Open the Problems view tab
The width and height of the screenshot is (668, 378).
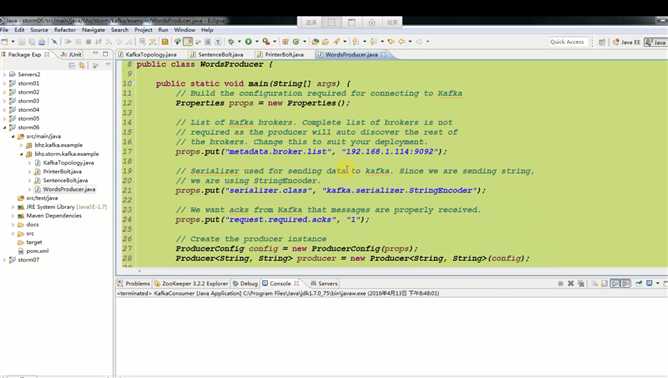click(134, 283)
